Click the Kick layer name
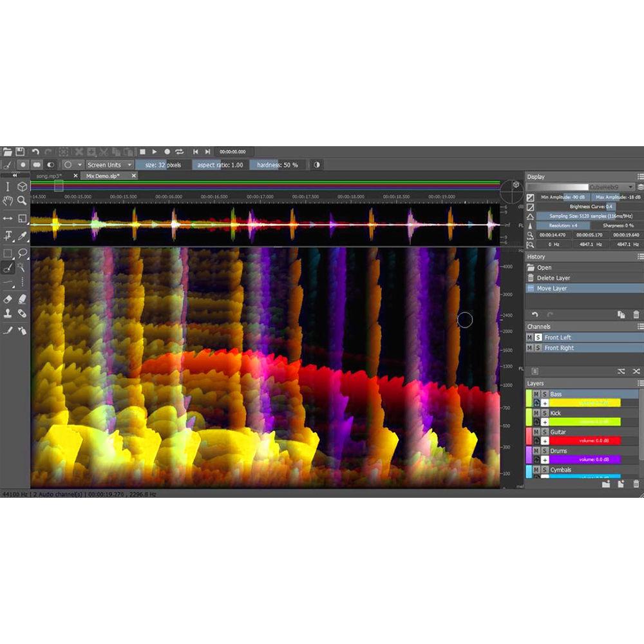 click(555, 413)
